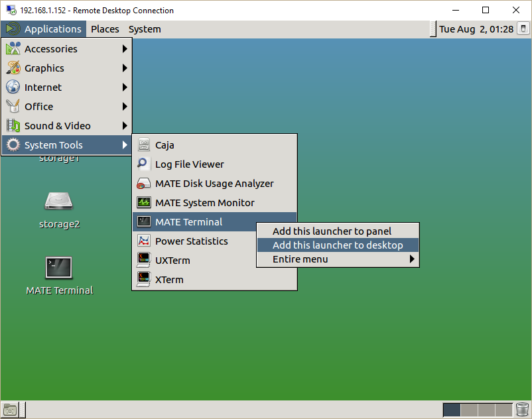The width and height of the screenshot is (532, 419).
Task: Click the UXTerm label
Action: 172,261
